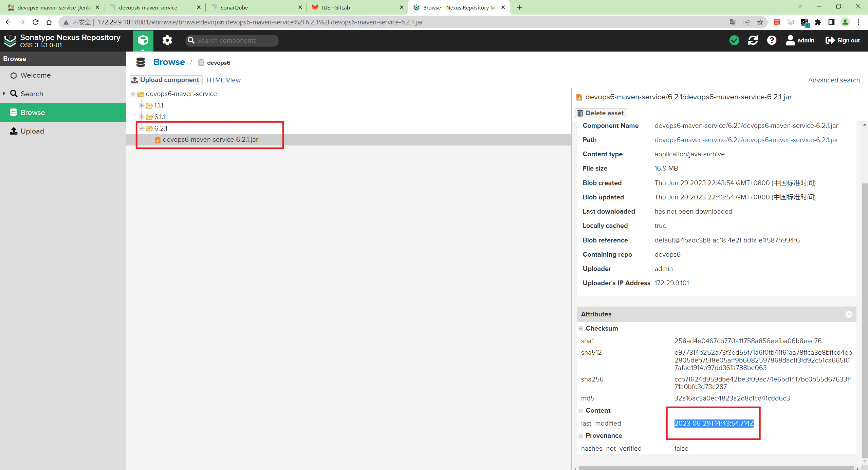The image size is (868, 470).
Task: Click the translate page icon
Action: pyautogui.click(x=733, y=22)
